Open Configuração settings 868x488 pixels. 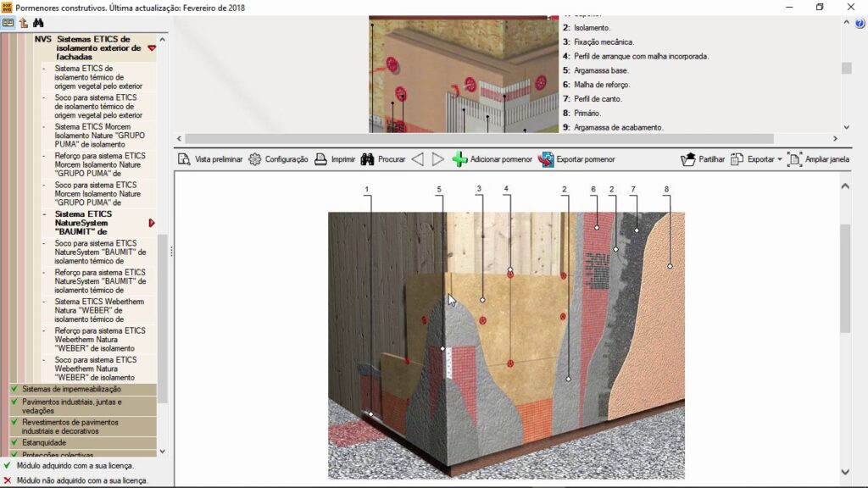[x=278, y=159]
